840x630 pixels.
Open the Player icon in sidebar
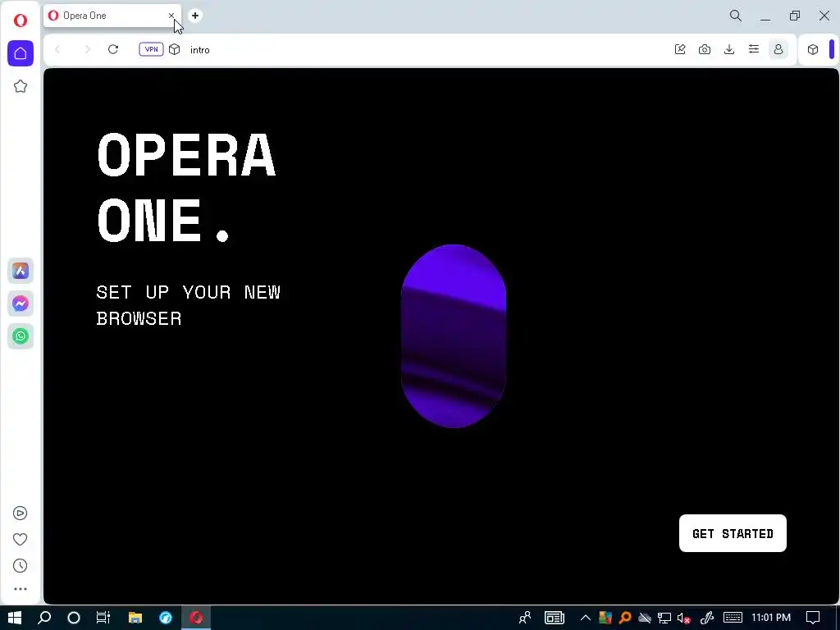click(21, 514)
